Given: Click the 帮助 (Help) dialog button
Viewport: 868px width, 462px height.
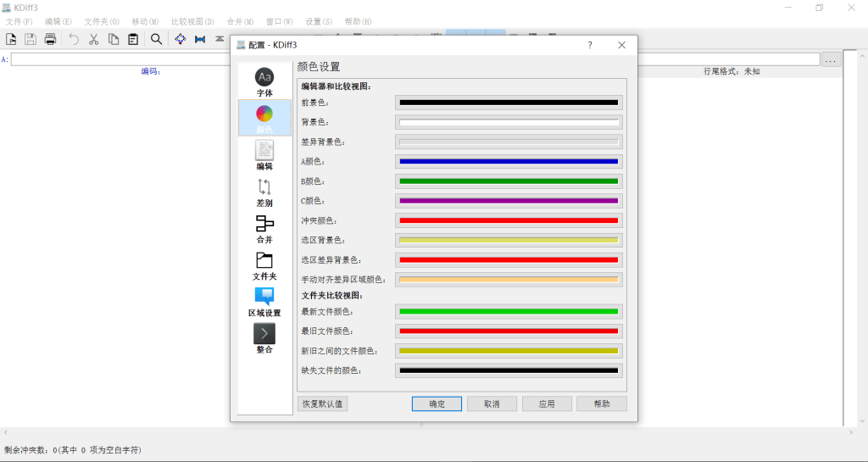Looking at the screenshot, I should click(x=602, y=404).
